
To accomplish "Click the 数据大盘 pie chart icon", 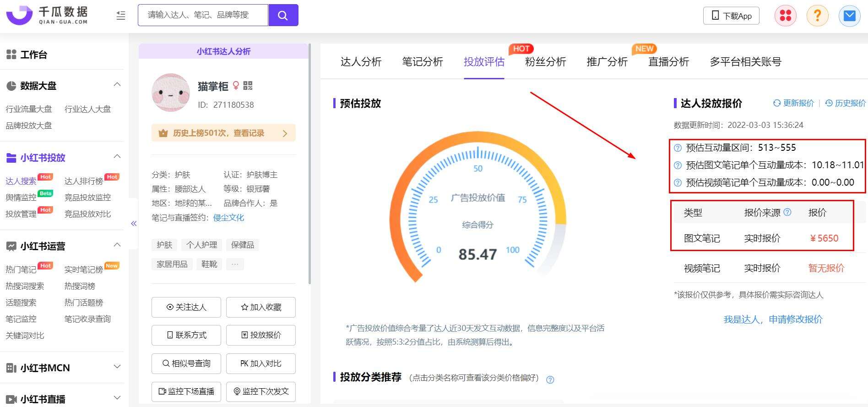I will click(x=11, y=86).
